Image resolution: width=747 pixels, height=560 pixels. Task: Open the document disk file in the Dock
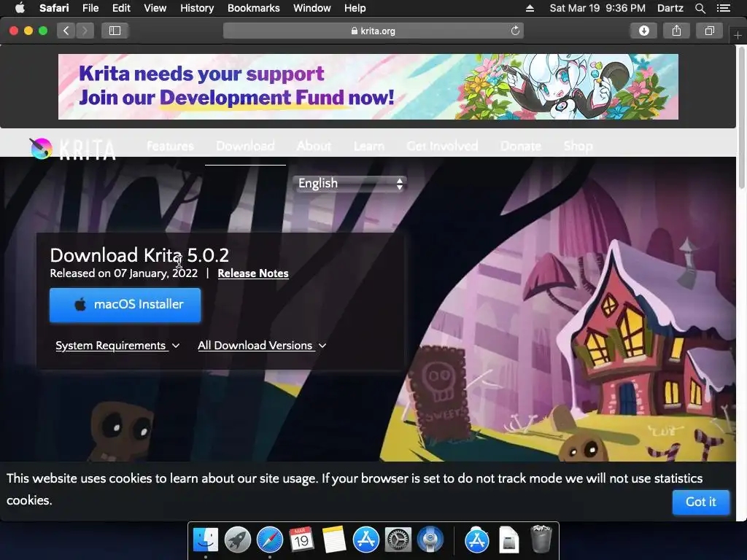508,540
